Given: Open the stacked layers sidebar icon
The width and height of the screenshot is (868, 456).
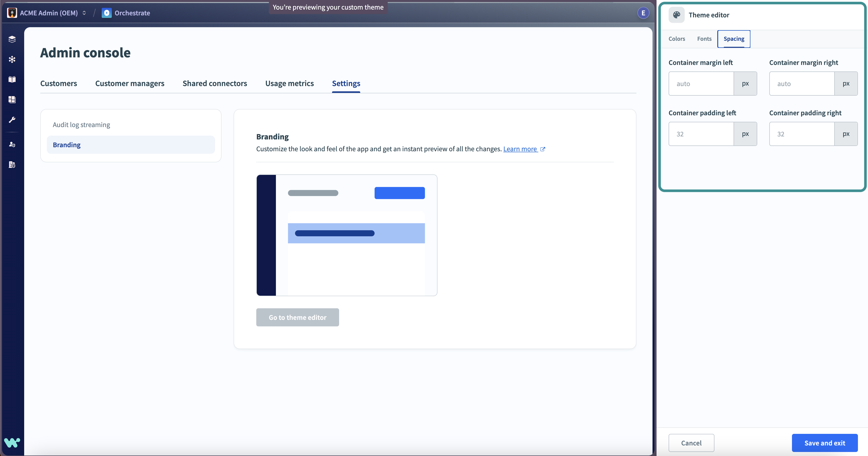Looking at the screenshot, I should pyautogui.click(x=12, y=40).
